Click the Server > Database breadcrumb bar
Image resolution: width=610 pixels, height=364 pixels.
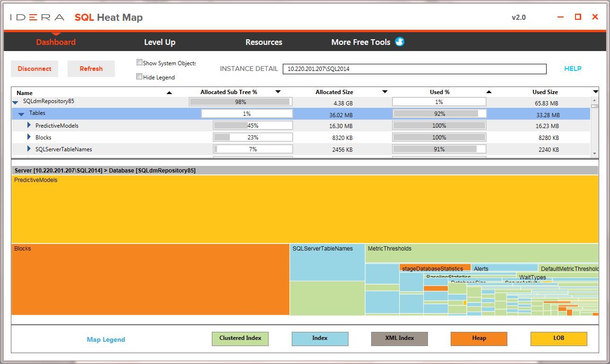click(305, 170)
